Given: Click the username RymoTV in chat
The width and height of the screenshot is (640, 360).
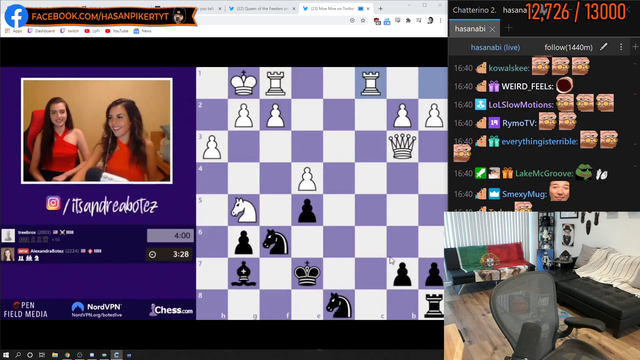Looking at the screenshot, I should click(519, 123).
